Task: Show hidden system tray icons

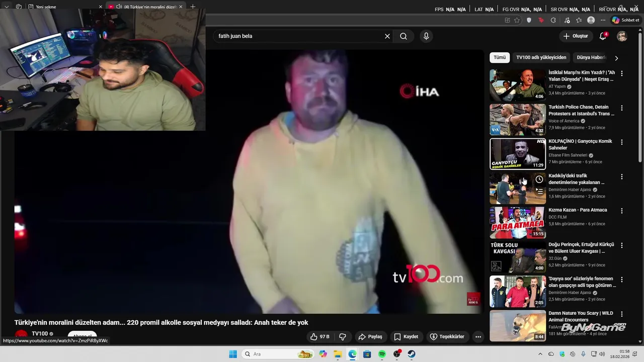Action: [x=540, y=354]
